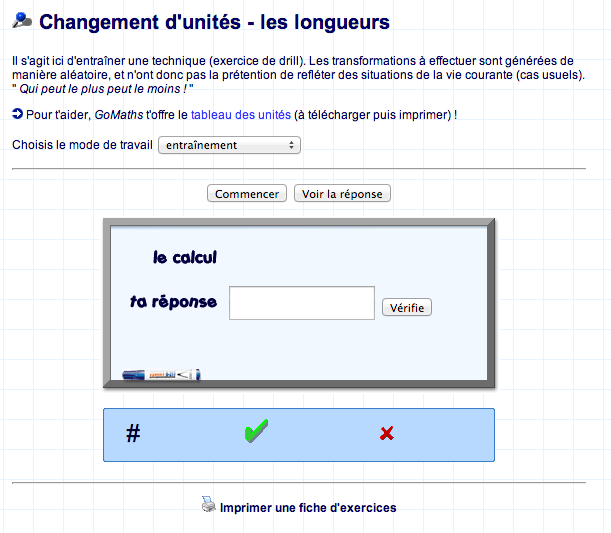Screen dimensions: 611x533
Task: Click the "Changement d'unités - les longueurs" heading
Action: pos(214,22)
